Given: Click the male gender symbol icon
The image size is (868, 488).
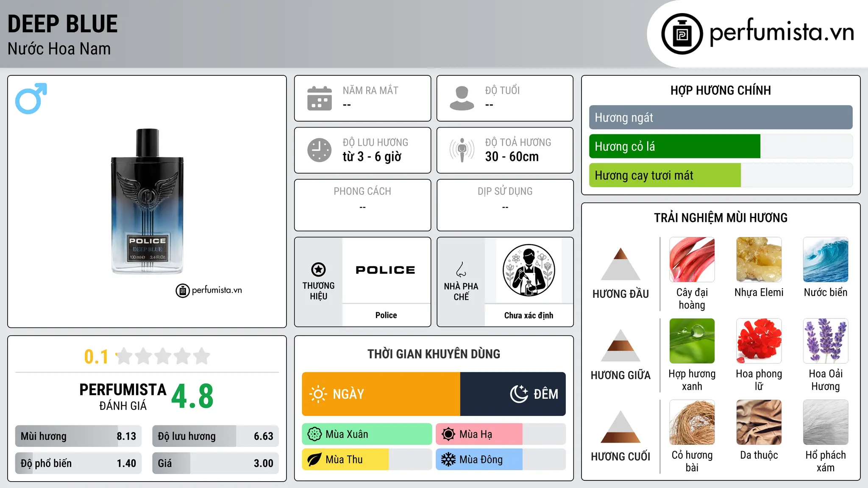Looking at the screenshot, I should (x=31, y=98).
